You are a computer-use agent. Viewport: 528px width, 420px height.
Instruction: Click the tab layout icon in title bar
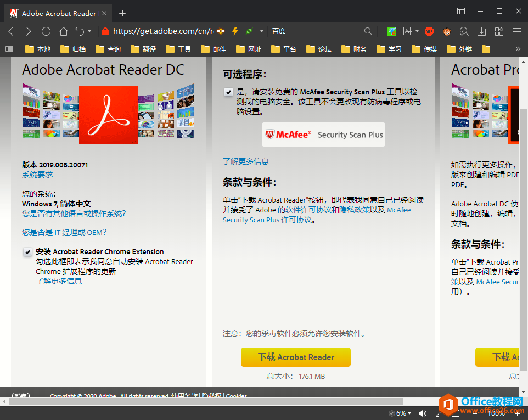[461, 11]
